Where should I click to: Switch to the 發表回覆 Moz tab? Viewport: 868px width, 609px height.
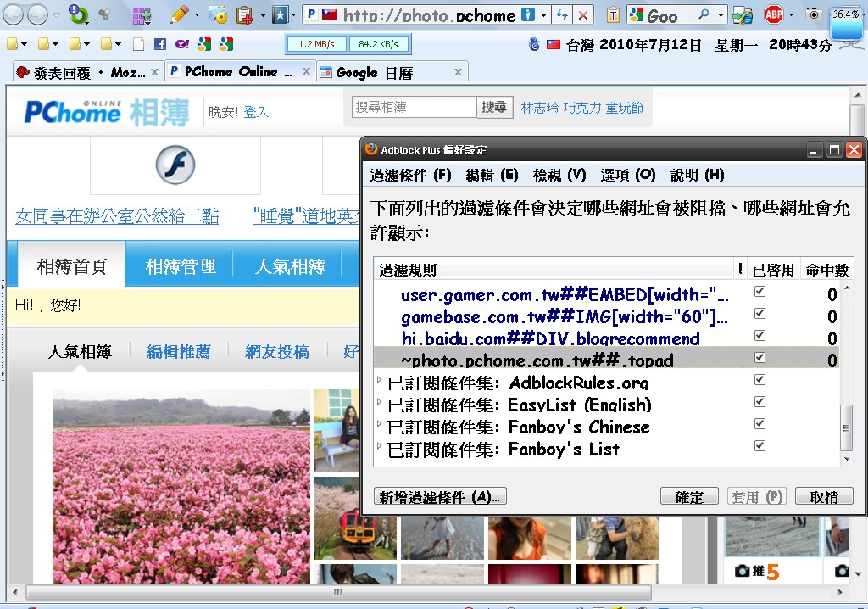point(87,73)
